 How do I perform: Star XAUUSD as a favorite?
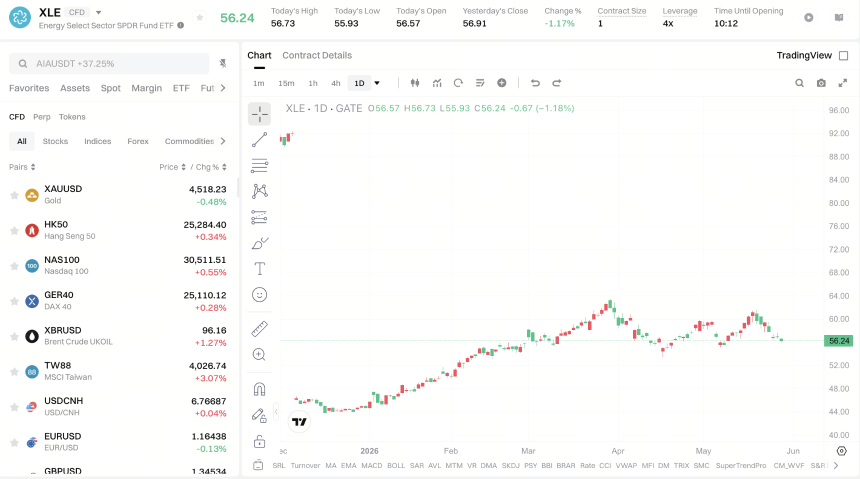click(x=14, y=195)
